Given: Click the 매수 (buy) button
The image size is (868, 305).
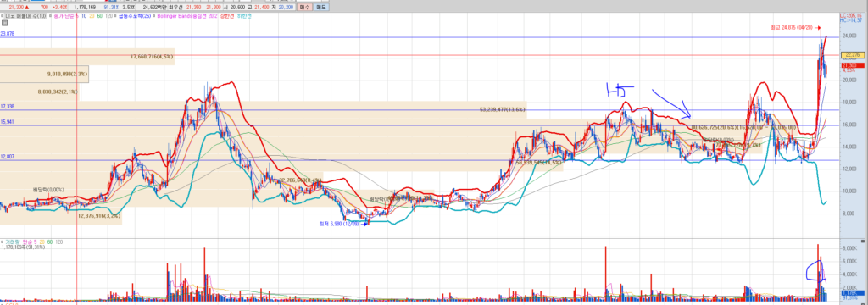Looking at the screenshot, I should 304,7.
